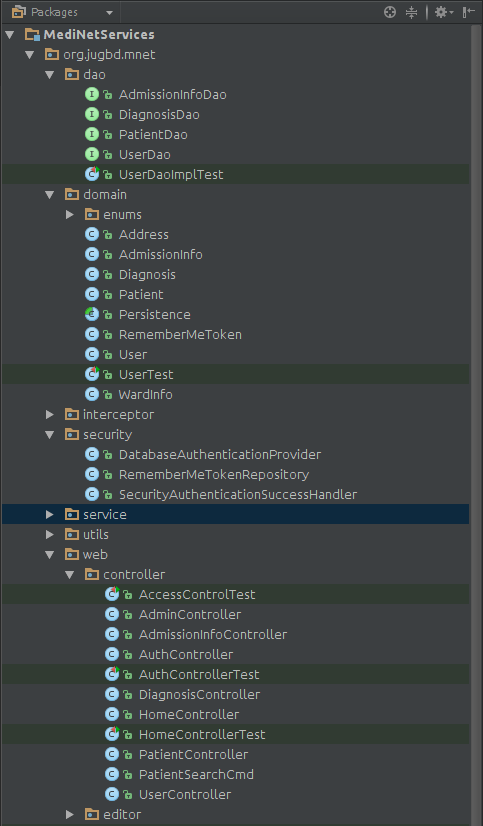Expand the utils package
483x826 pixels.
coord(50,535)
